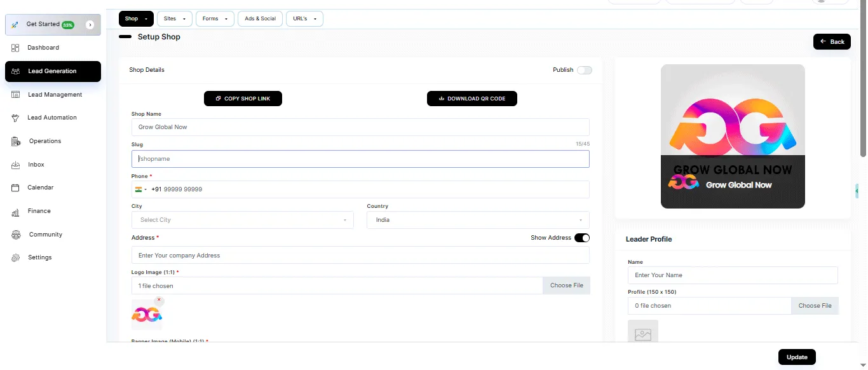The width and height of the screenshot is (868, 370).
Task: Click the Lead Management sidebar icon
Action: [15, 95]
